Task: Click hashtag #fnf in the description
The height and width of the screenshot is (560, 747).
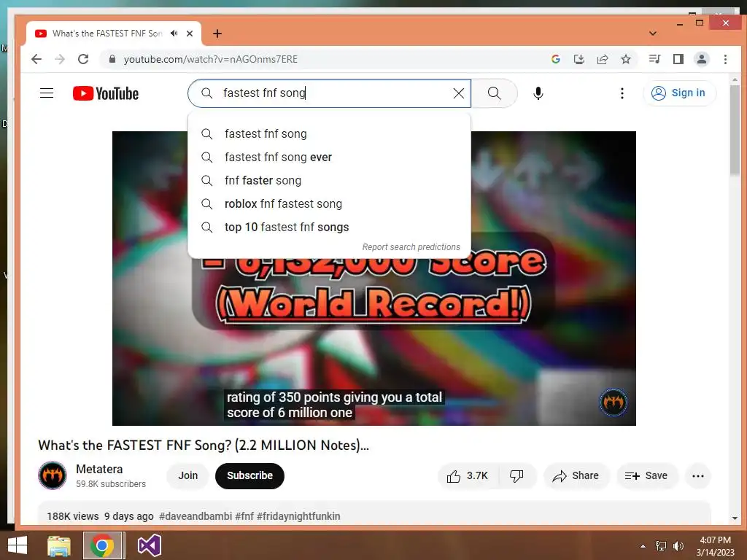Action: click(244, 516)
